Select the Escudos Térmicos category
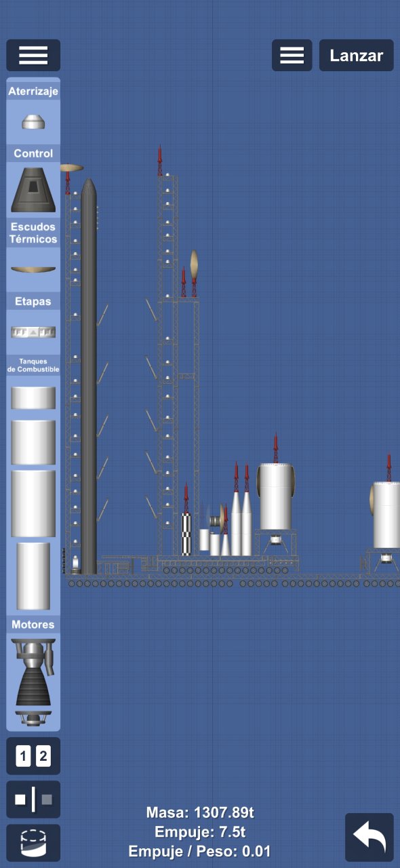This screenshot has height=868, width=400. [x=33, y=233]
